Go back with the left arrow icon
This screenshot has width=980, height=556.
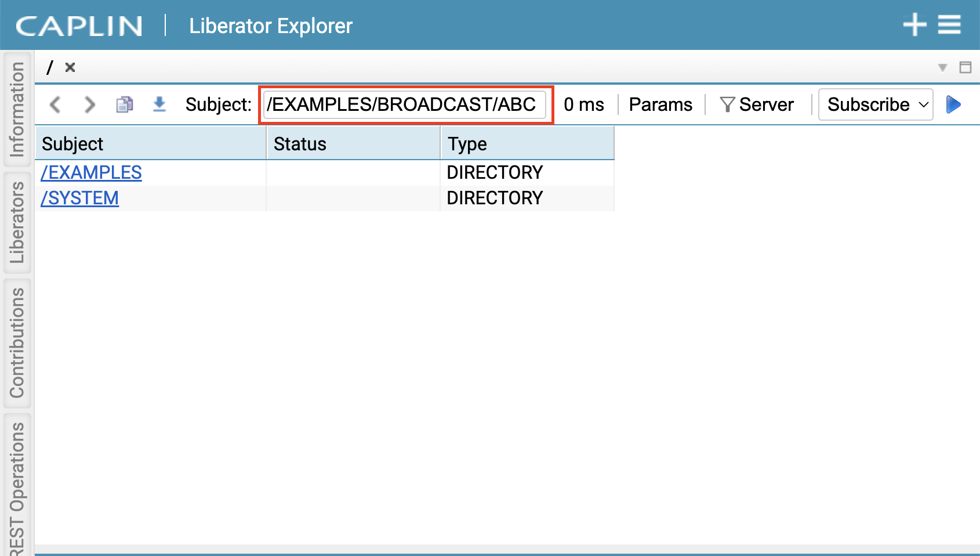[56, 104]
